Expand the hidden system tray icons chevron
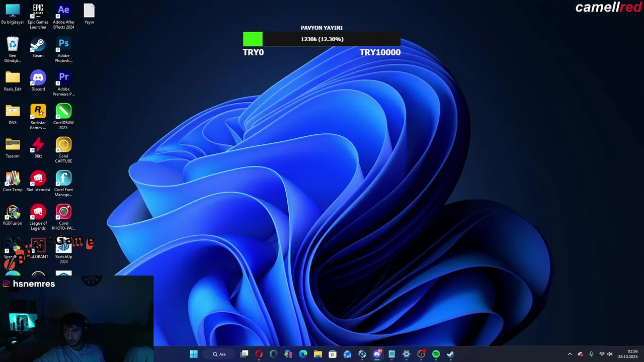The height and width of the screenshot is (362, 644). coord(570,354)
